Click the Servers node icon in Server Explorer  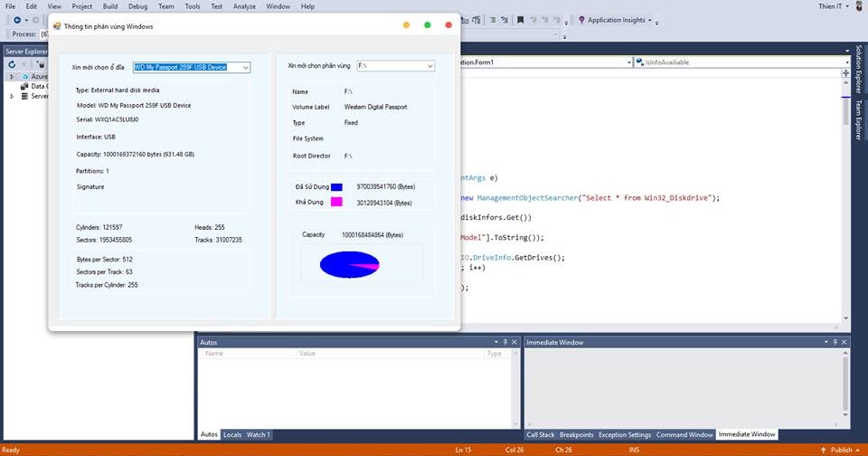(x=24, y=96)
